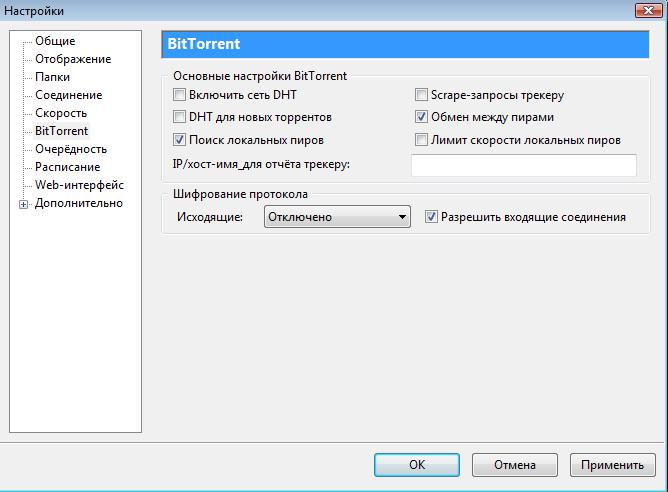This screenshot has width=668, height=492.
Task: Tick 'Лимит скорости локальных пиров'
Action: [421, 140]
